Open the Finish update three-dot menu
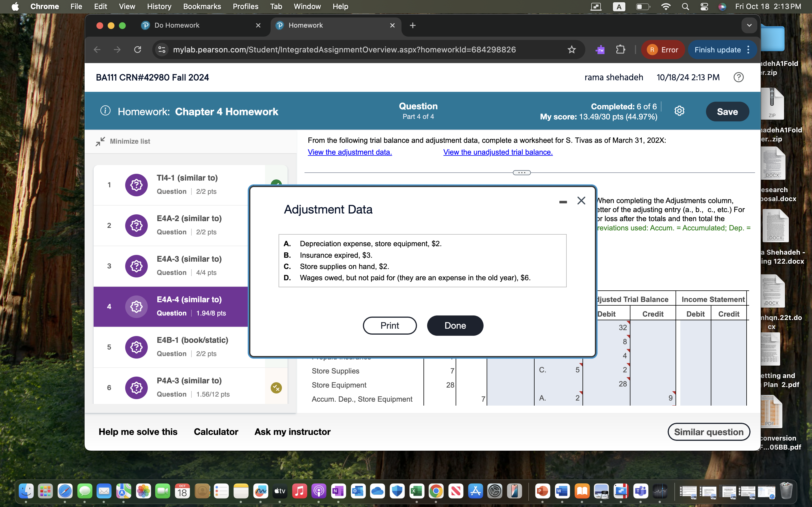Viewport: 812px width, 507px height. (749, 50)
